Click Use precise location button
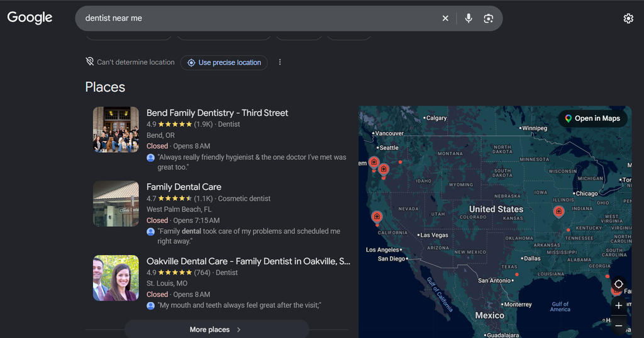Image resolution: width=644 pixels, height=338 pixels. point(224,62)
